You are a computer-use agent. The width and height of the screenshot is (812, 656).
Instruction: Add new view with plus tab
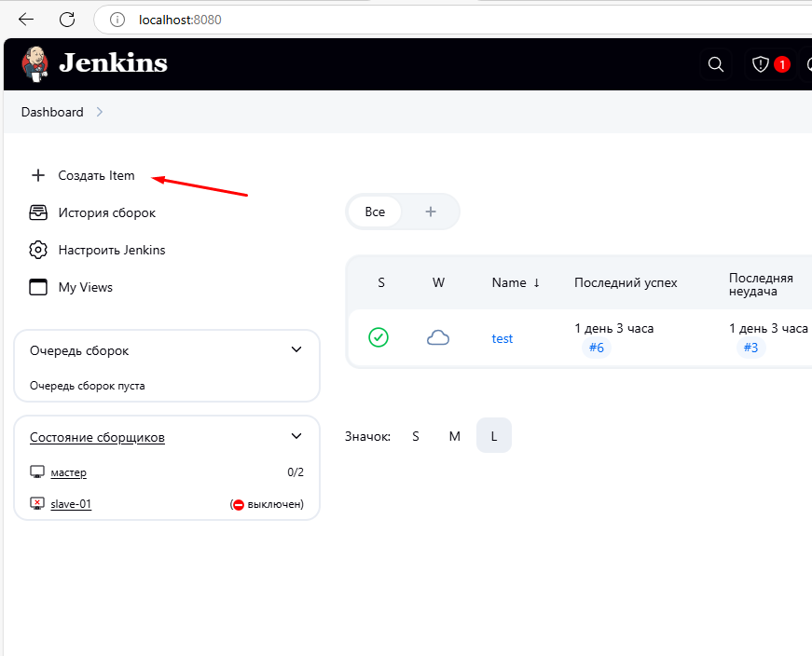[431, 212]
